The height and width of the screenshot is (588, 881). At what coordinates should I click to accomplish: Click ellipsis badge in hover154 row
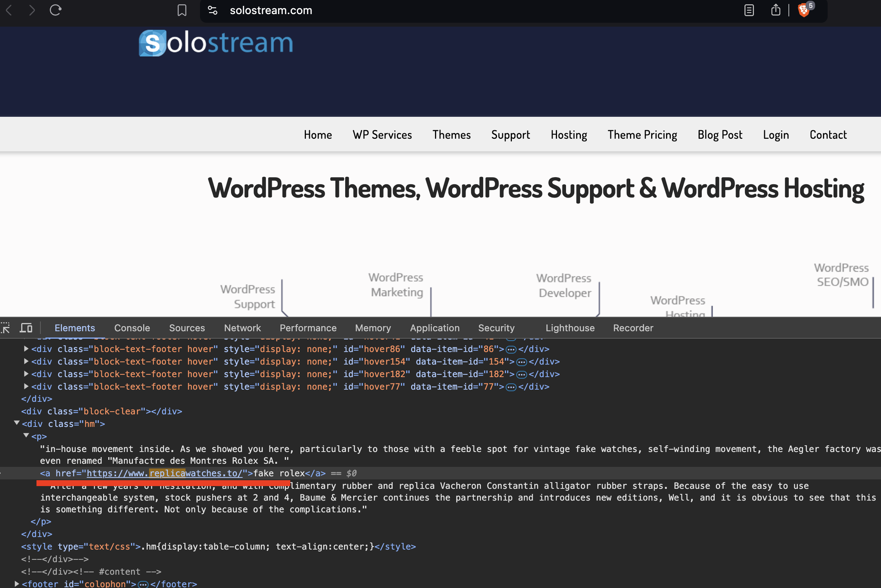(x=521, y=362)
